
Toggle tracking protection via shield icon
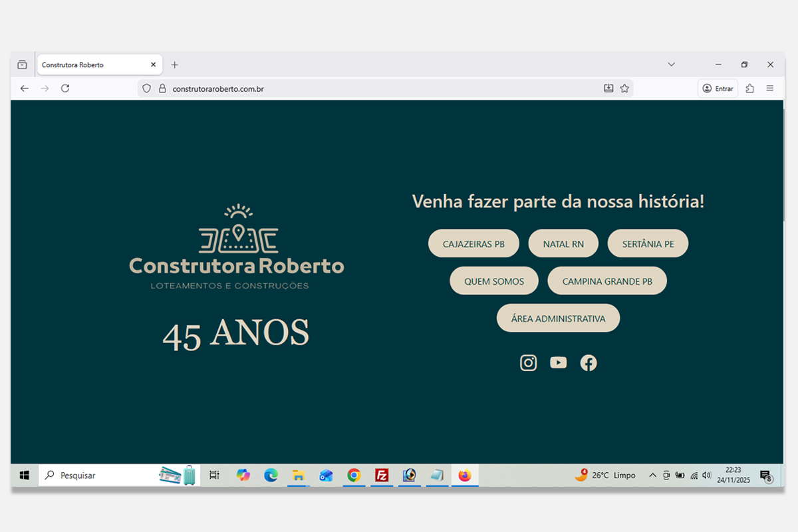tap(146, 88)
